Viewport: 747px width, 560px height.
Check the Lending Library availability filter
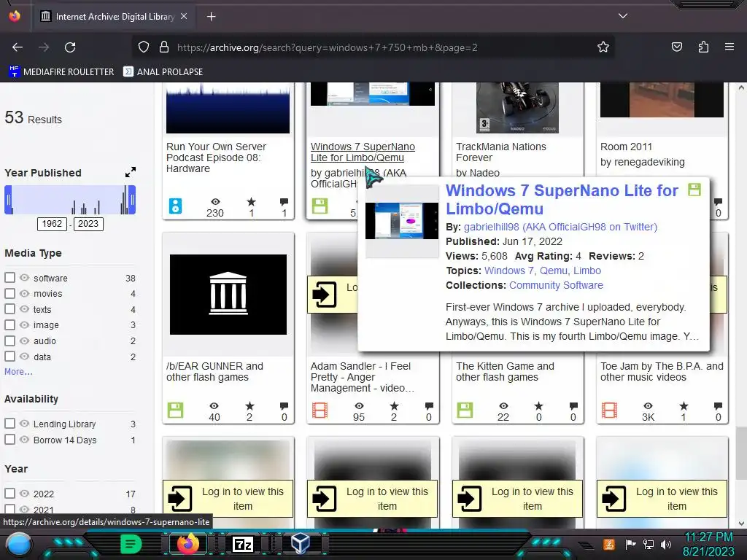point(9,424)
